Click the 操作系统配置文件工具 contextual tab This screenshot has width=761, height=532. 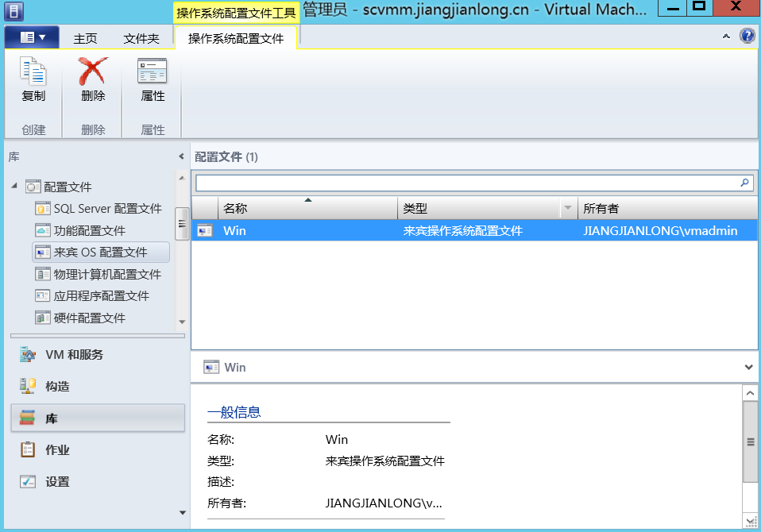[x=237, y=12]
